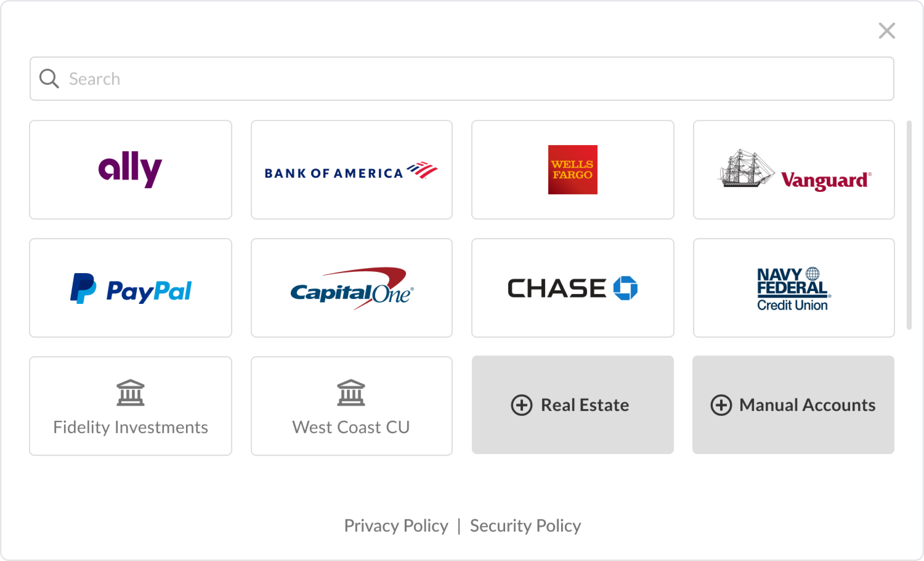Close the institution picker dialog
Image resolution: width=924 pixels, height=561 pixels.
point(886,31)
